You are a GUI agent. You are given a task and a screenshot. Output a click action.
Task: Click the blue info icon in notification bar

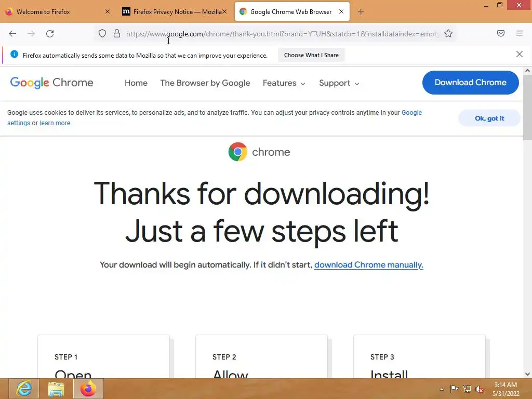tap(14, 54)
